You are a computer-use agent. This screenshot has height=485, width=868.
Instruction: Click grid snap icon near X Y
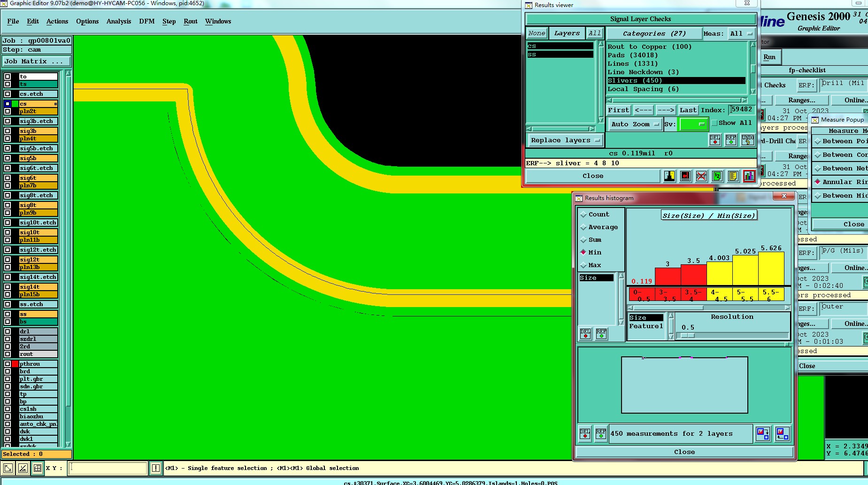coord(38,468)
